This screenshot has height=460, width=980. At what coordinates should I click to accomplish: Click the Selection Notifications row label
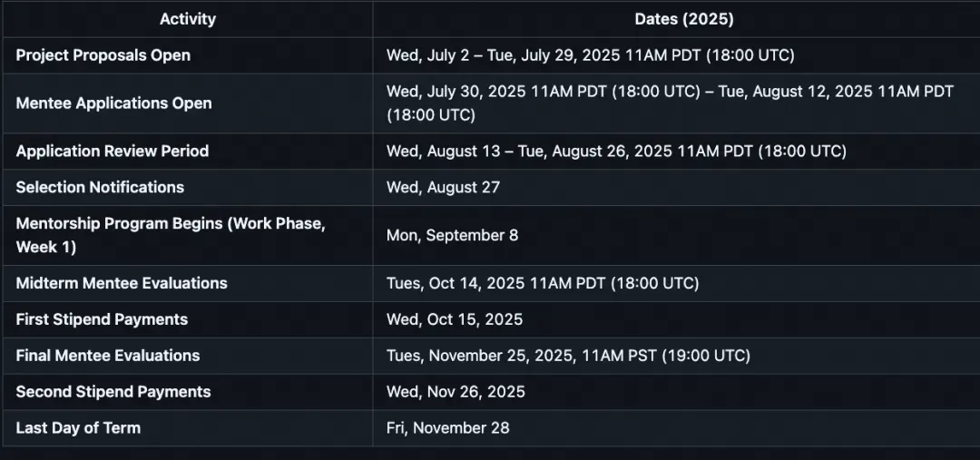tap(100, 188)
